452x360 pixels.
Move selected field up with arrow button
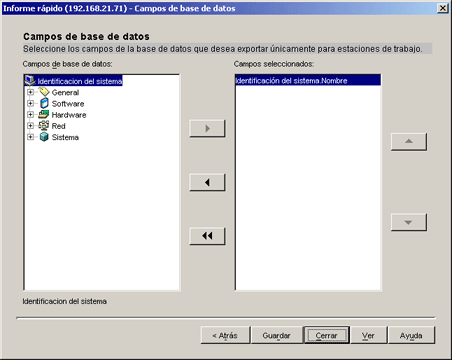click(x=409, y=142)
